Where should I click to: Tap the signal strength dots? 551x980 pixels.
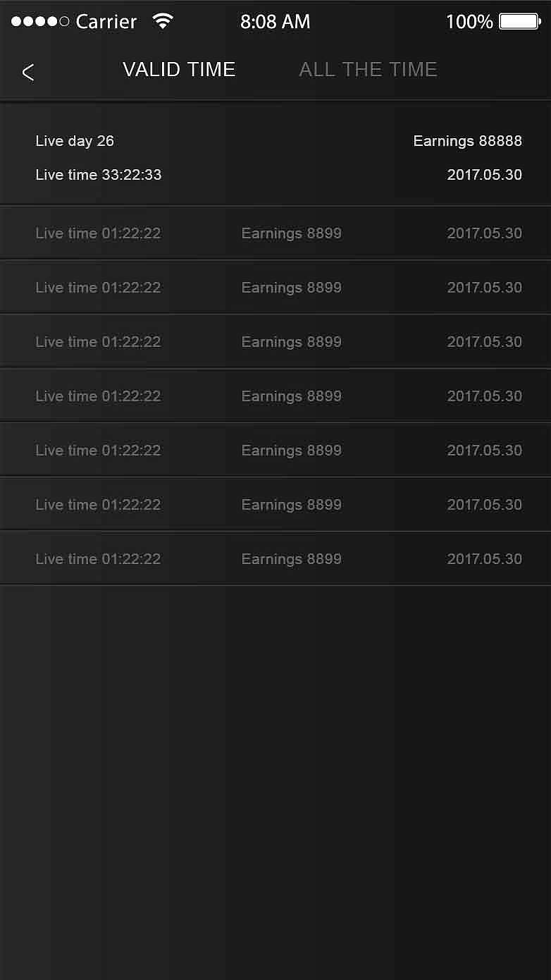pyautogui.click(x=40, y=21)
